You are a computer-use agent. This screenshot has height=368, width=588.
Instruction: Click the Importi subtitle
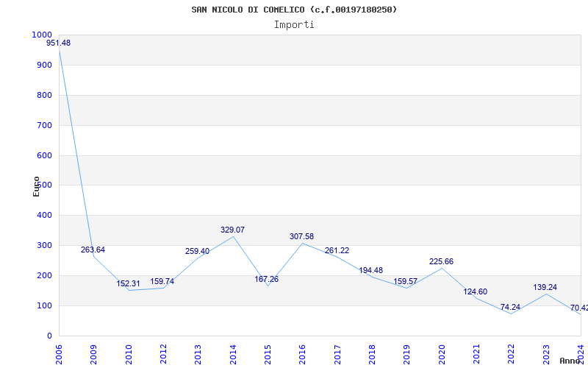point(294,25)
